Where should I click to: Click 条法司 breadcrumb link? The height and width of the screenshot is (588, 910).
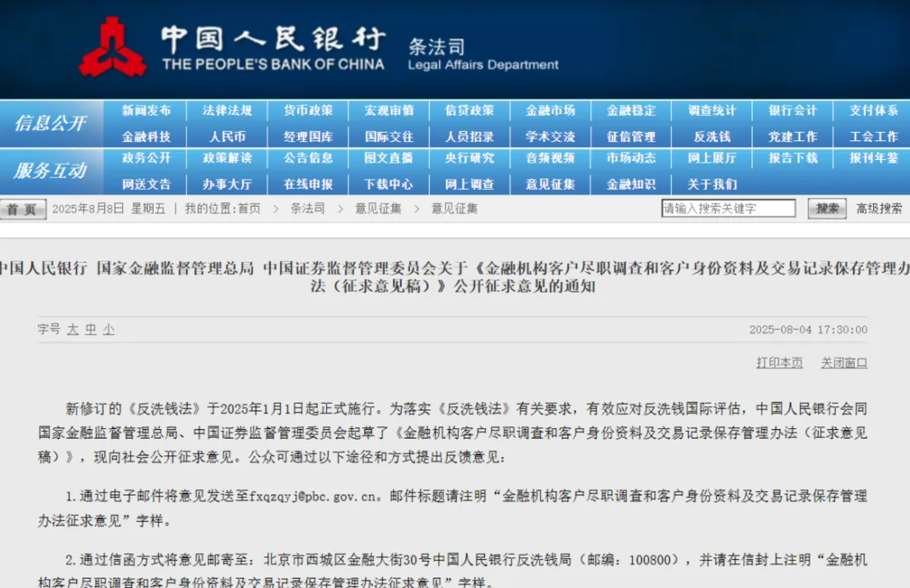pos(307,209)
